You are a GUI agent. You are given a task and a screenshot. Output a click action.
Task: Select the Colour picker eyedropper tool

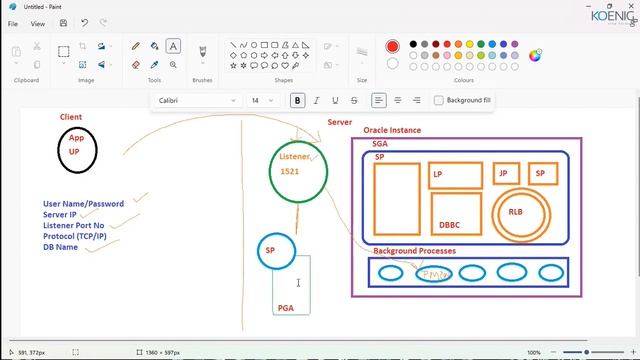pyautogui.click(x=154, y=64)
